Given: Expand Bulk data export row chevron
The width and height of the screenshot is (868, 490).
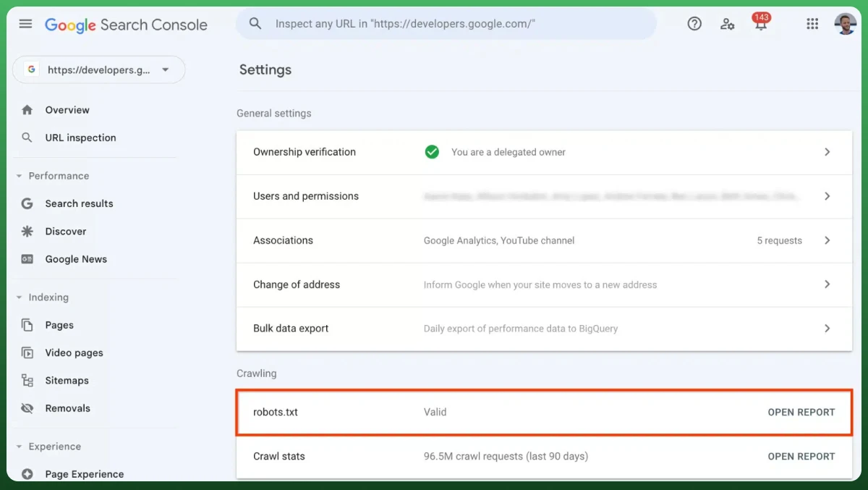Looking at the screenshot, I should tap(827, 329).
